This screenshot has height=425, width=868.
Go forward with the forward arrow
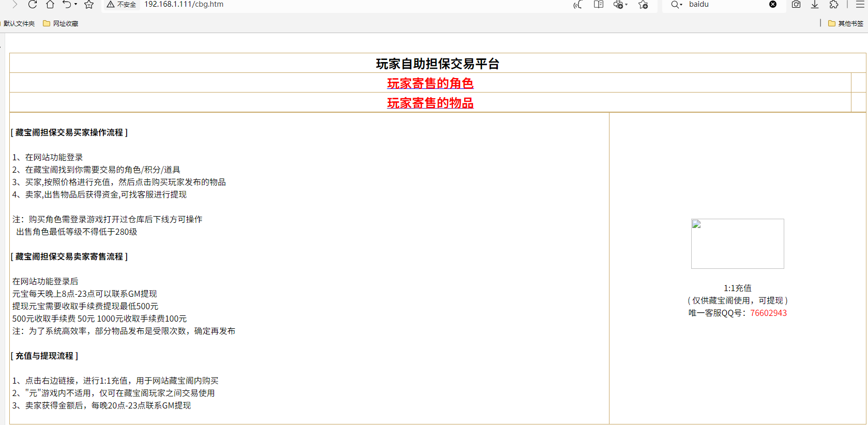(14, 4)
